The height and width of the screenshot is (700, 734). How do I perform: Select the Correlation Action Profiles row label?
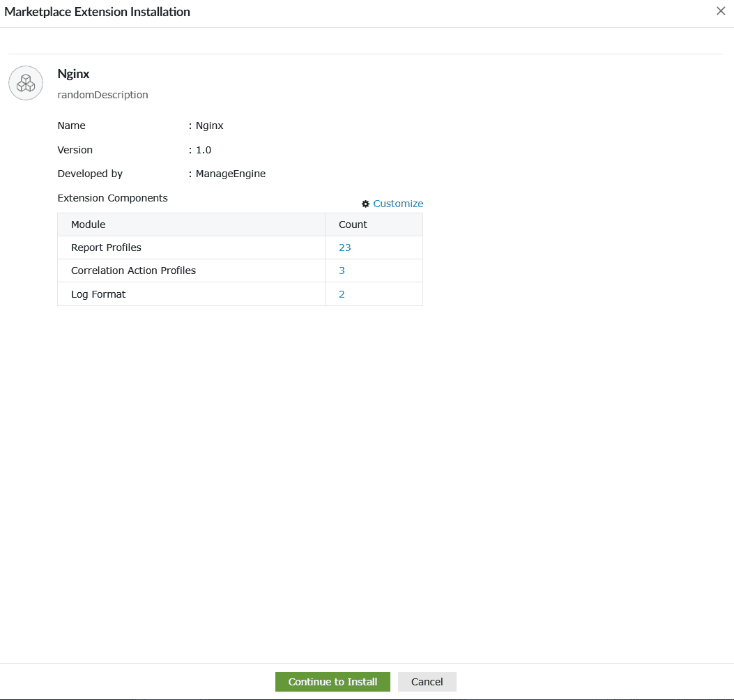point(133,271)
